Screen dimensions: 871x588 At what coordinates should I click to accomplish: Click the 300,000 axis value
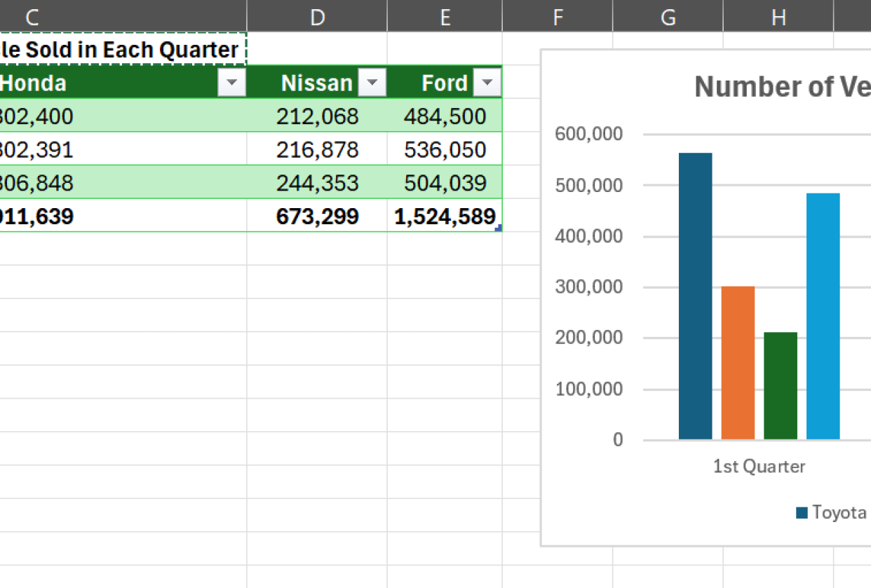588,287
